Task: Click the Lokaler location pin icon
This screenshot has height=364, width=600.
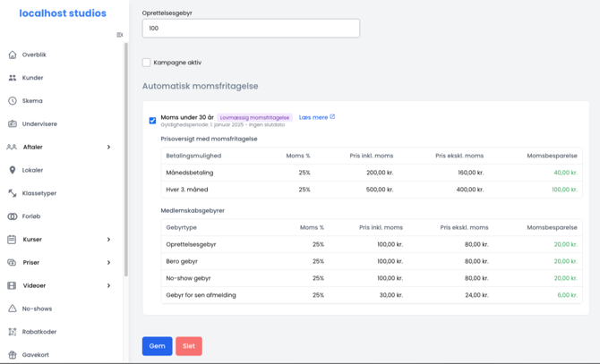Action: 13,170
